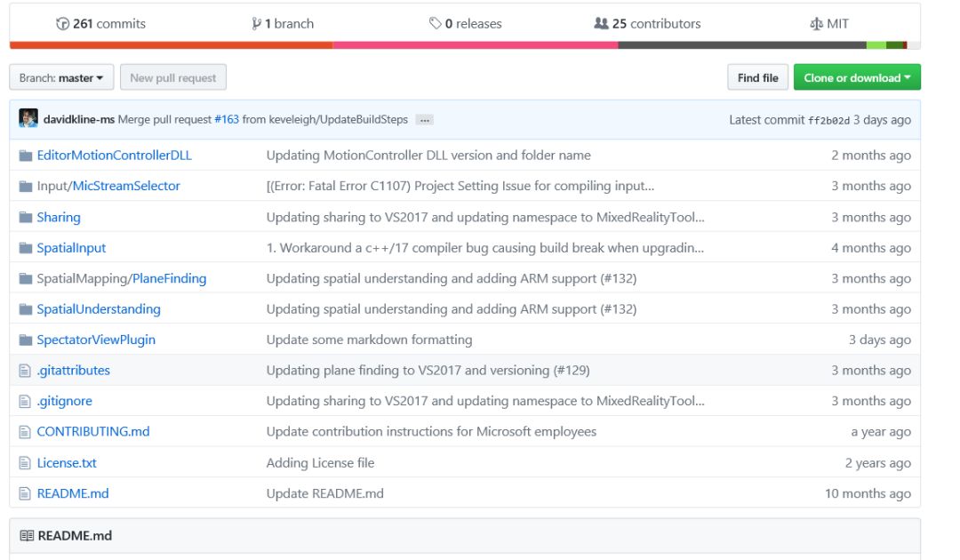Screen dimensions: 960x560
Task: Click the commits history clock icon
Action: [x=62, y=24]
